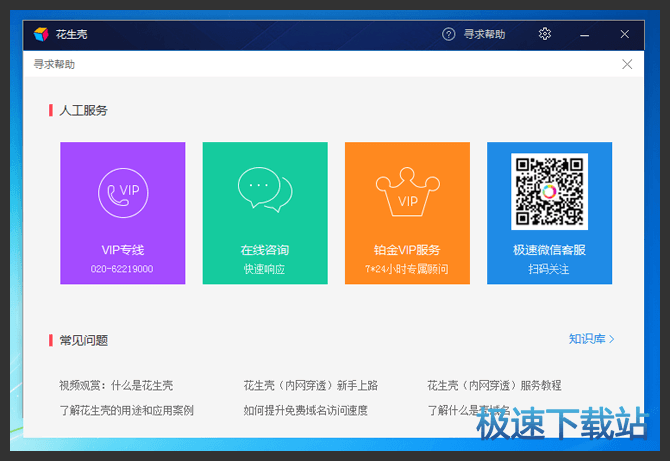This screenshot has height=461, width=670.
Task: Open settings via the gear icon
Action: click(x=544, y=34)
